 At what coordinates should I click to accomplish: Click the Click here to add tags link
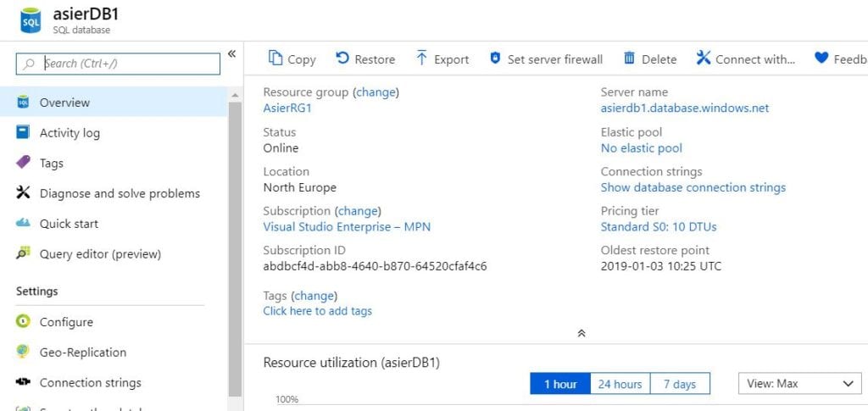tap(318, 311)
